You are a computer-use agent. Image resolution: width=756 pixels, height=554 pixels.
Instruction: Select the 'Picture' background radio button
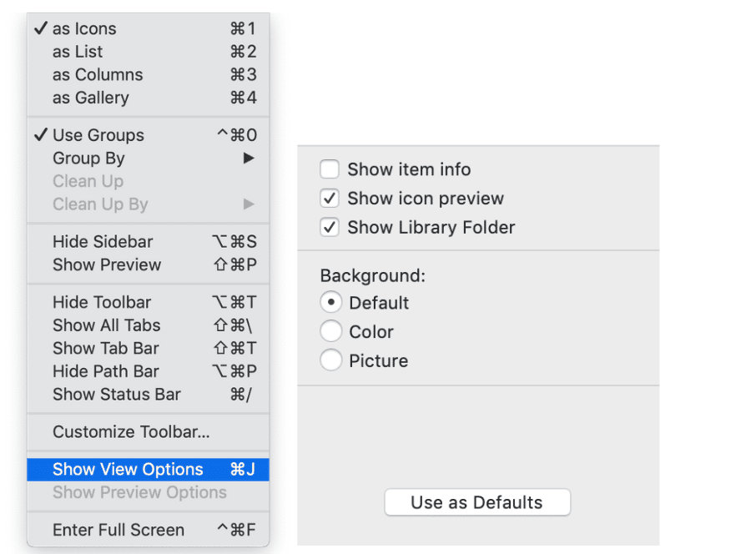[x=330, y=360]
